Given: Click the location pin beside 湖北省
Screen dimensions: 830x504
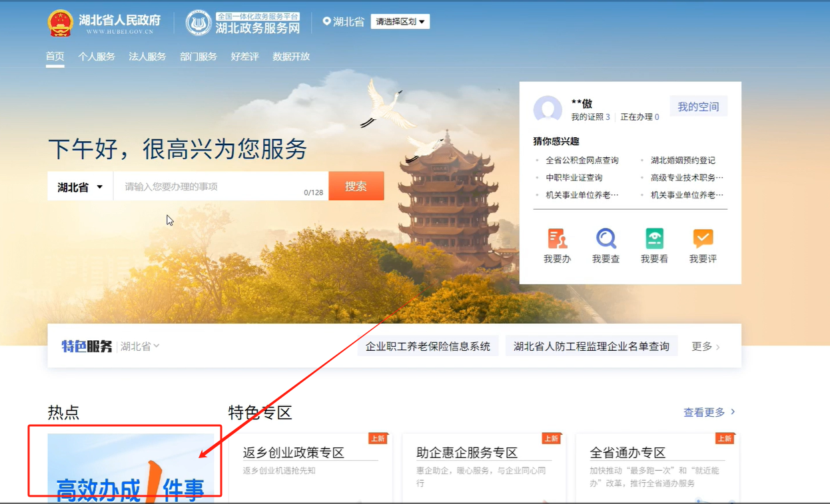Looking at the screenshot, I should [x=326, y=21].
